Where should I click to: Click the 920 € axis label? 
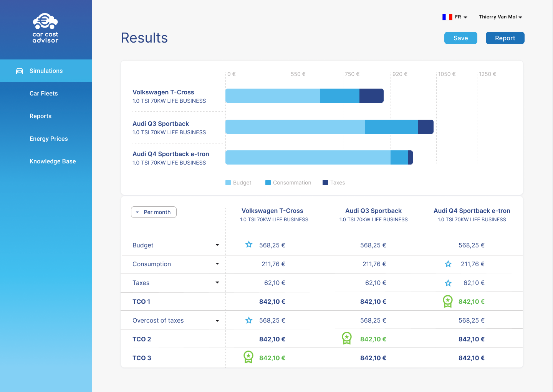(400, 74)
